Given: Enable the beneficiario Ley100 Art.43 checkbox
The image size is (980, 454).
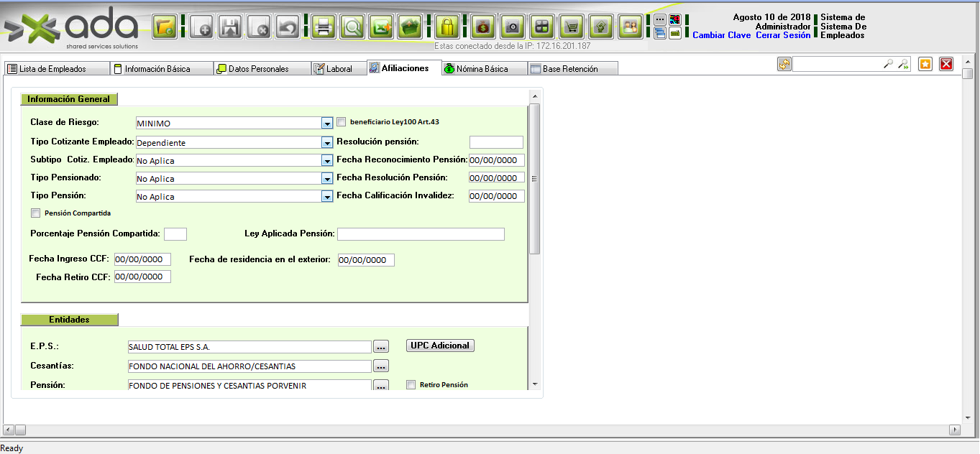Looking at the screenshot, I should [342, 122].
